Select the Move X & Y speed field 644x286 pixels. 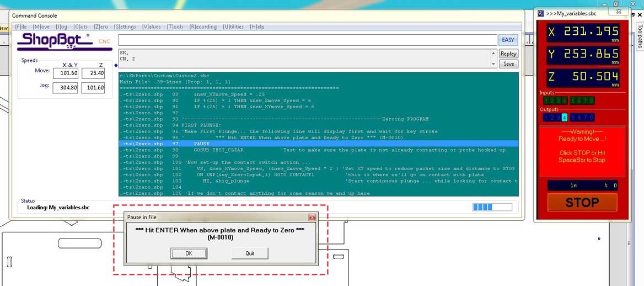pos(65,73)
